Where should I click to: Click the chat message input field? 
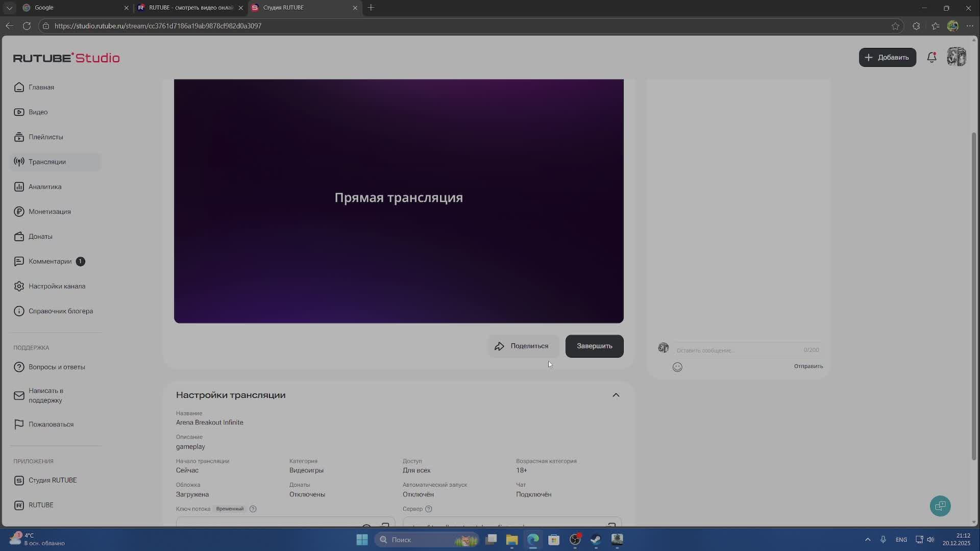[x=735, y=350]
